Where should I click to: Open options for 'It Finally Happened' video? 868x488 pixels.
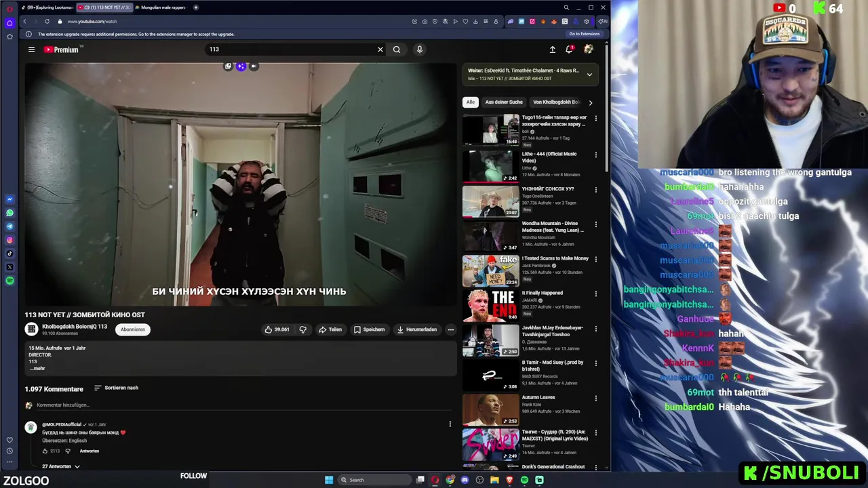pos(596,294)
